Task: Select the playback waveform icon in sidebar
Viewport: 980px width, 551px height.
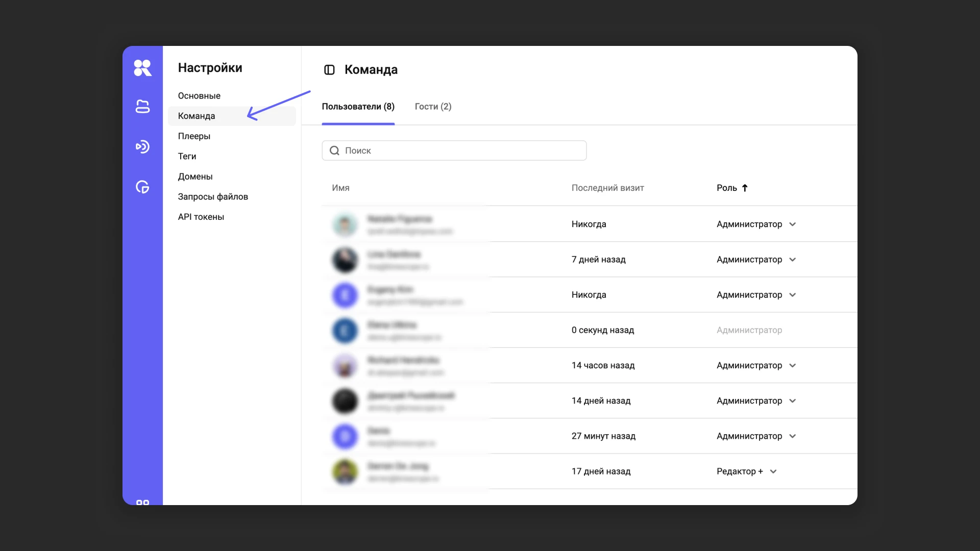Action: 143,147
